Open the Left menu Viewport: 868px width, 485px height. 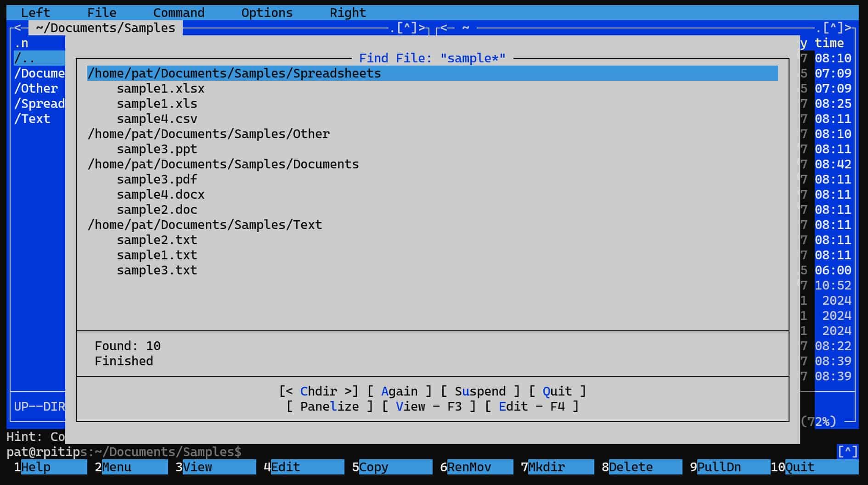(35, 13)
